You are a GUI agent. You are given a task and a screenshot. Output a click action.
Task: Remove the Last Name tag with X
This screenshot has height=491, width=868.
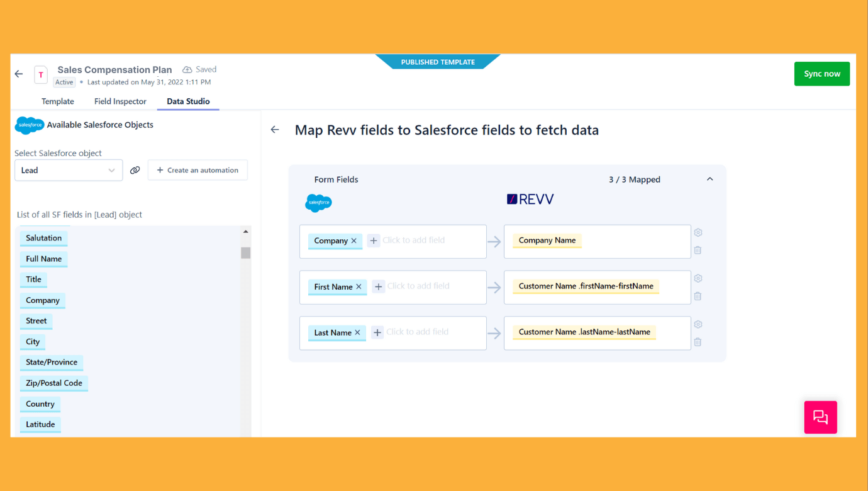pos(358,332)
